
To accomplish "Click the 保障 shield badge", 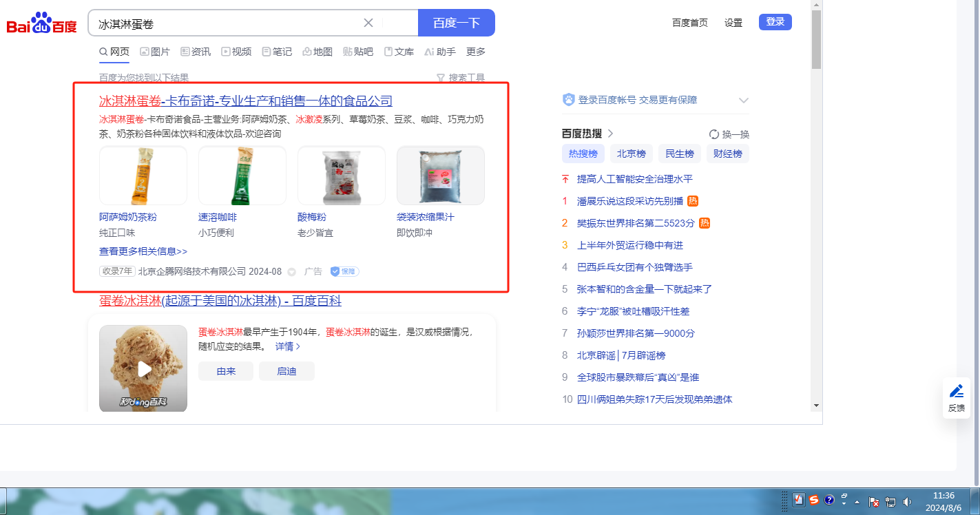I will [x=344, y=271].
